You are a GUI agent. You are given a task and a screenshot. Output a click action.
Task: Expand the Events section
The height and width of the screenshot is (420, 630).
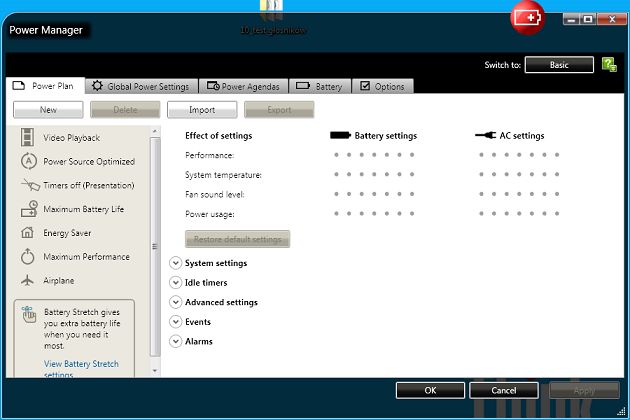175,322
